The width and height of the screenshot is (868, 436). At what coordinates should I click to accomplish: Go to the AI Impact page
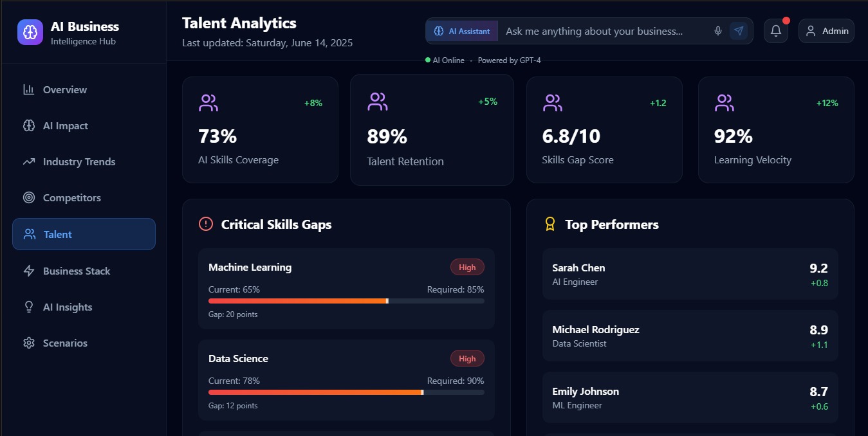(84, 126)
